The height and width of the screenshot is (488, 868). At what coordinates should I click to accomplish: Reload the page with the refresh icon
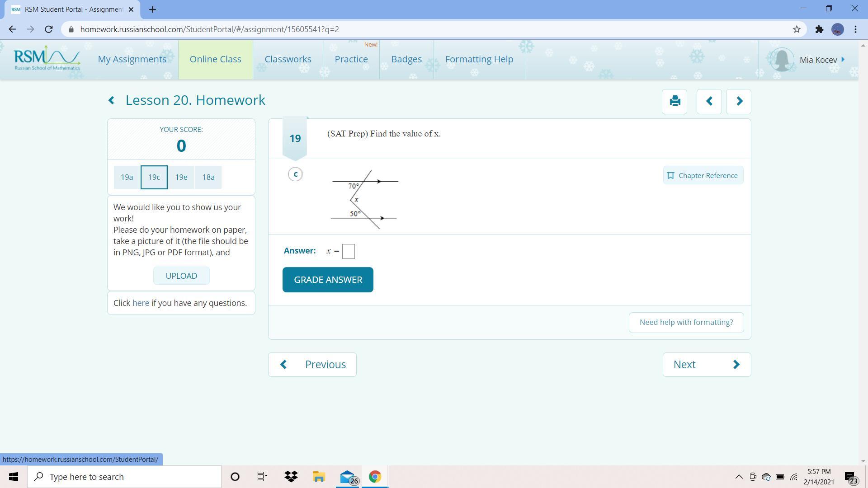[x=49, y=29]
